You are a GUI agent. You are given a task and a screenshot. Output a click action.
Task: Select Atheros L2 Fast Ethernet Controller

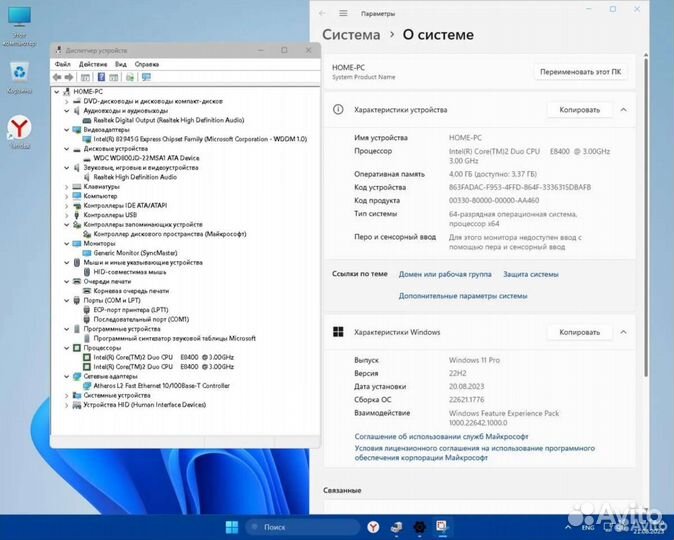tap(161, 386)
